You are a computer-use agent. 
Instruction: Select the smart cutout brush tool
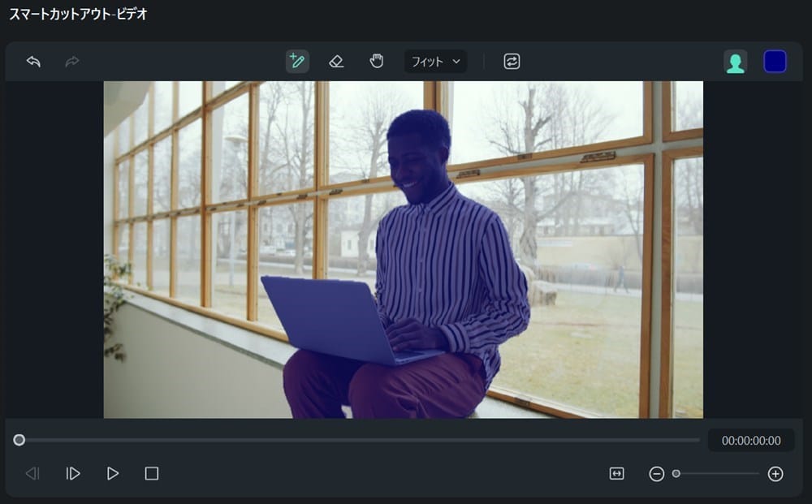(296, 61)
